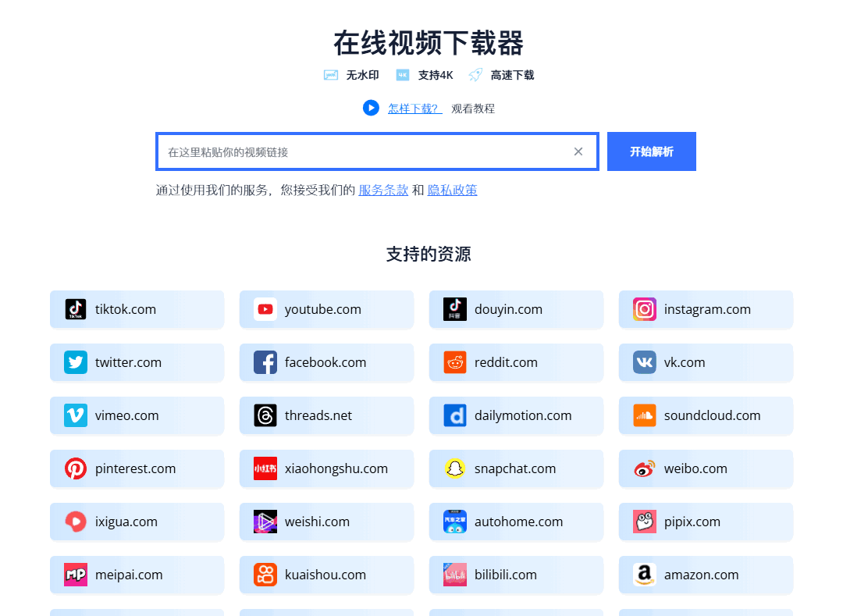Click the 观看教程 text
The image size is (843, 616).
coord(473,109)
